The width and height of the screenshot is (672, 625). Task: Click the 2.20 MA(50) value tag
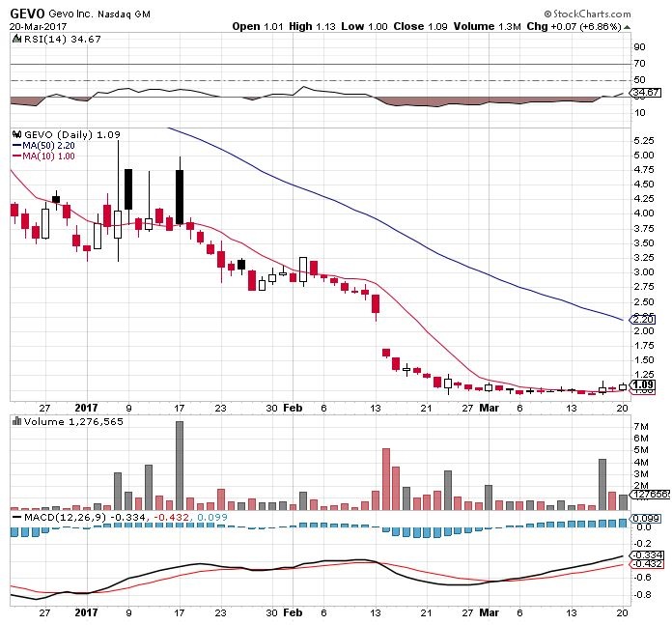pyautogui.click(x=641, y=319)
